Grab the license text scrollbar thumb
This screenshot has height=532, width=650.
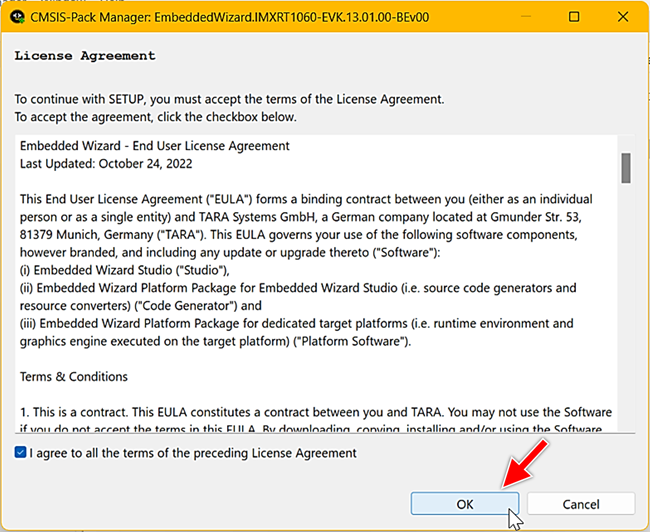click(625, 168)
